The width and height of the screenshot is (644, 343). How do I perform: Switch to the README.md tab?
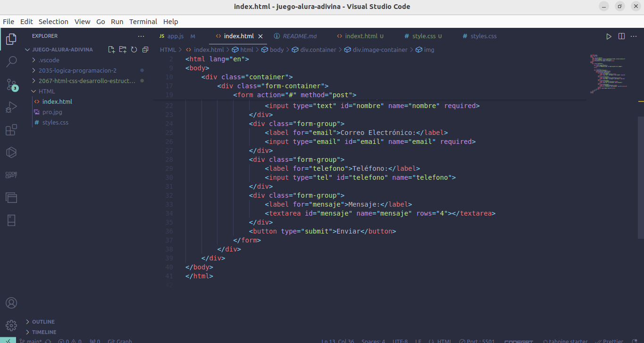(296, 36)
